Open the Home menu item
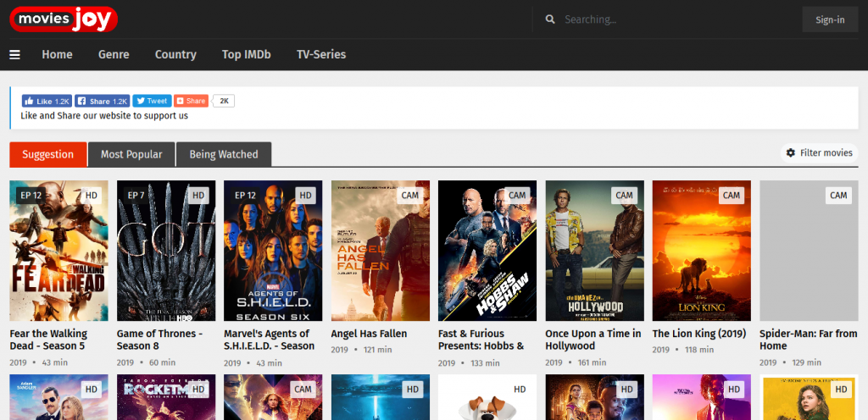The width and height of the screenshot is (868, 420). pyautogui.click(x=57, y=55)
